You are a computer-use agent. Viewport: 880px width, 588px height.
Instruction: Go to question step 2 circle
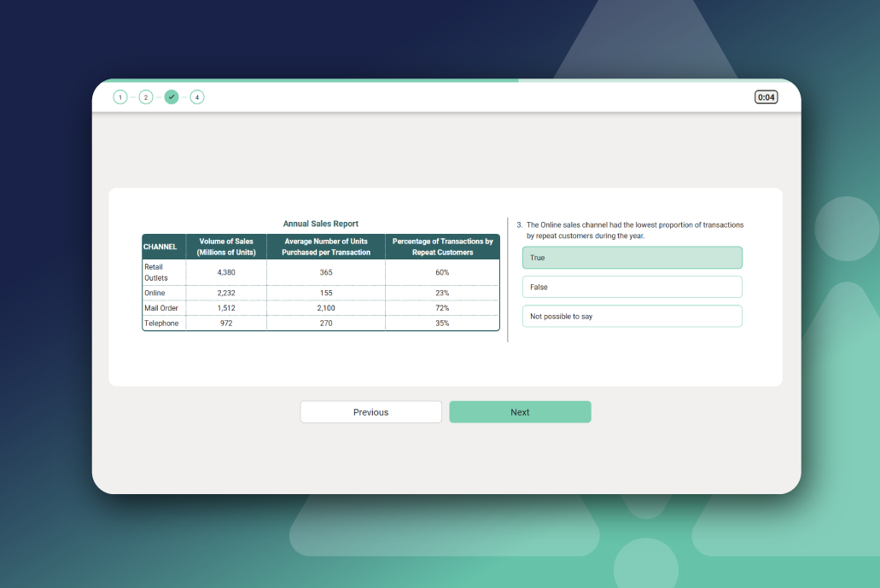pyautogui.click(x=146, y=97)
